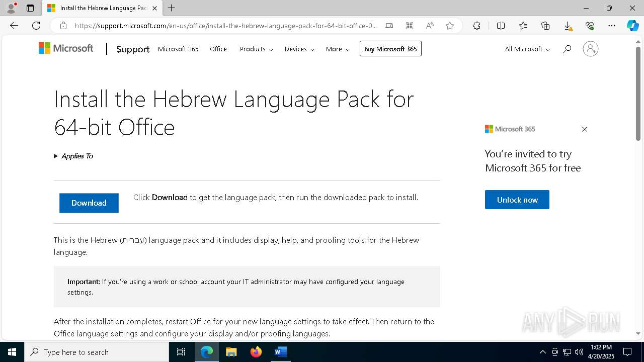The image size is (644, 362).
Task: Open the notification center icon
Action: click(x=627, y=352)
